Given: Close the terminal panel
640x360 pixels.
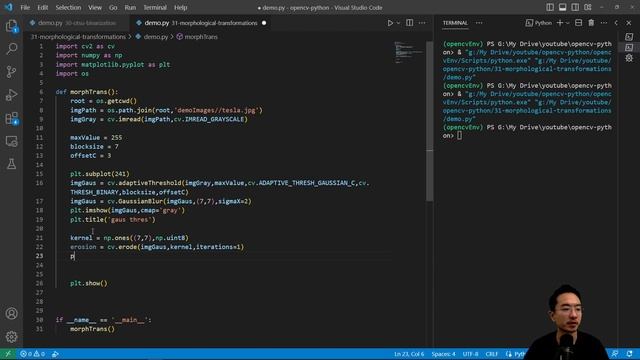Looking at the screenshot, I should (x=629, y=23).
